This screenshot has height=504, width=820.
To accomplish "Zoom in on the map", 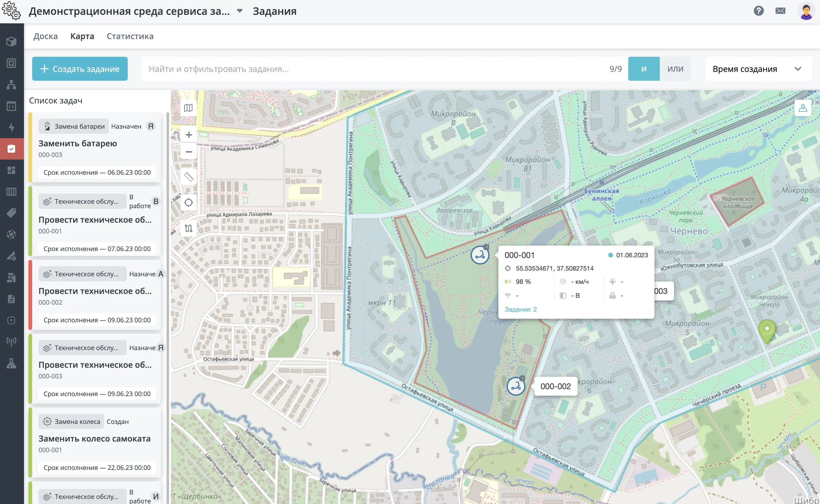I will [x=189, y=135].
